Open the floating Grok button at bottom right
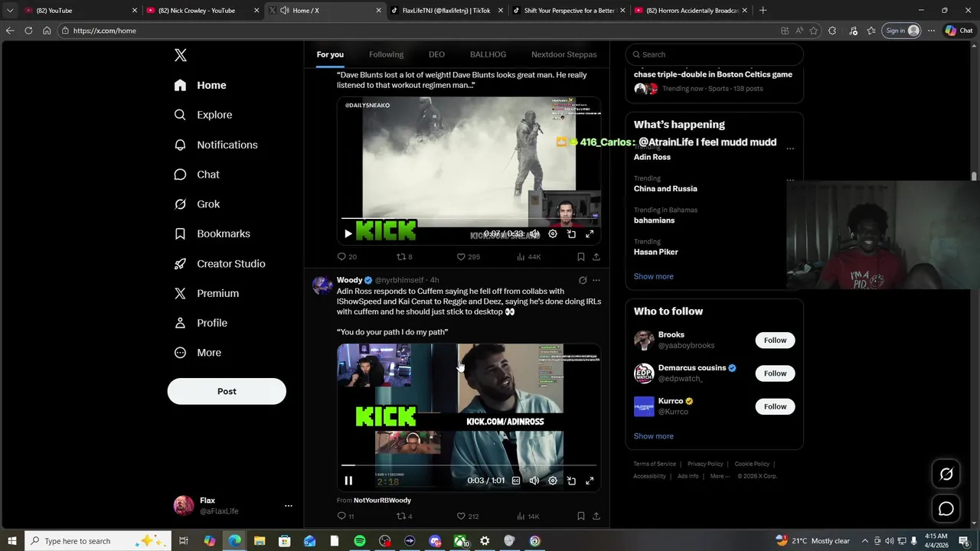 [x=946, y=474]
